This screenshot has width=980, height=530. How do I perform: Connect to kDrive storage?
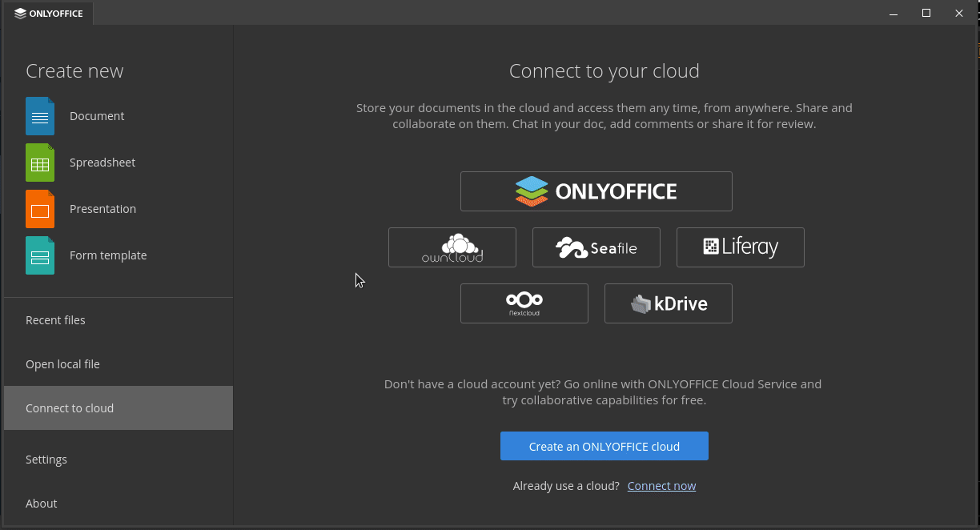coord(668,303)
